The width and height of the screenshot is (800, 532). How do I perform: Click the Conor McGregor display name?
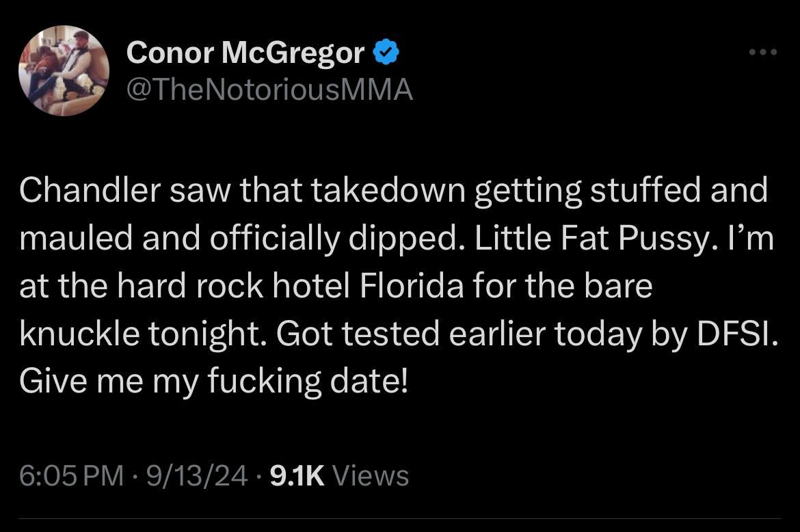click(x=246, y=52)
